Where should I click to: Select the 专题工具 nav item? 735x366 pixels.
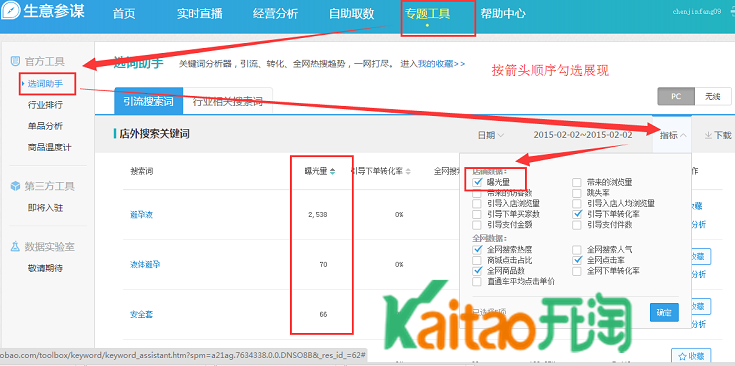click(x=428, y=14)
